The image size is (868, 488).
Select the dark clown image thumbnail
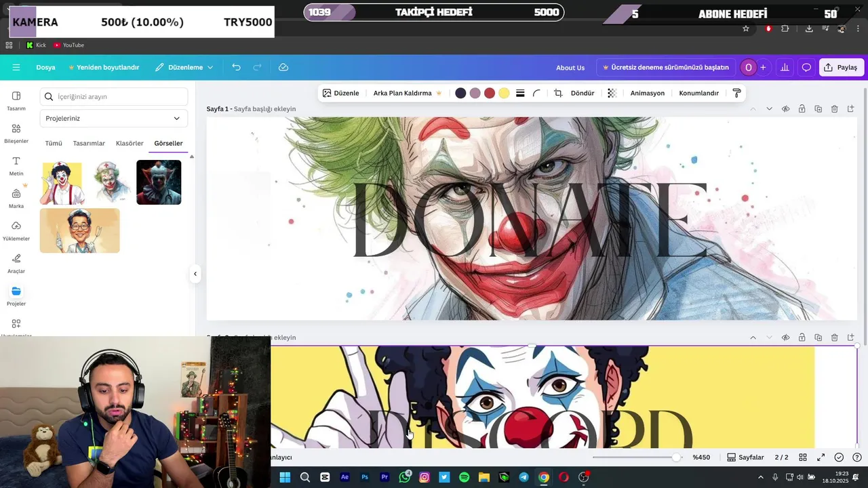pos(159,182)
